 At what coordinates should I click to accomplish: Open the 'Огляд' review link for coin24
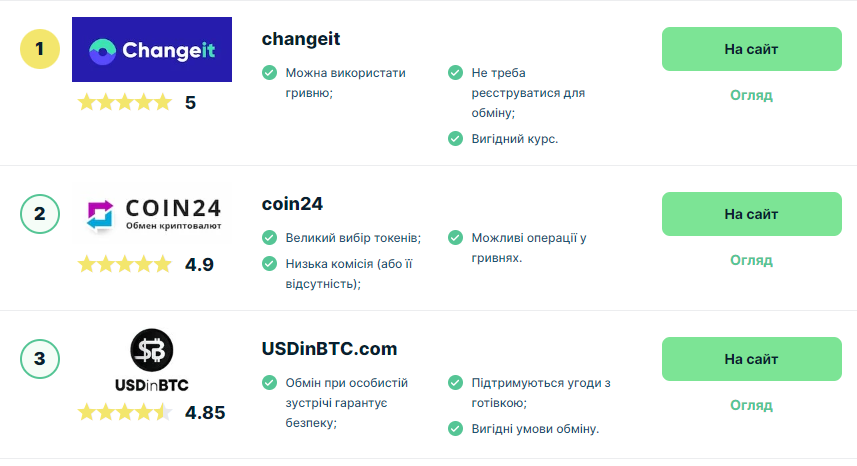click(751, 260)
